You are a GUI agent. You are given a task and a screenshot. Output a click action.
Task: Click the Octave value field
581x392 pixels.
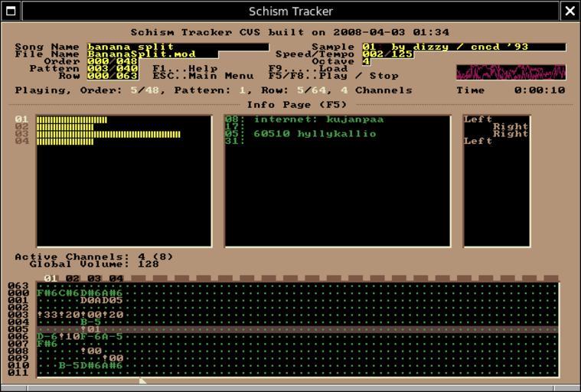tap(366, 61)
